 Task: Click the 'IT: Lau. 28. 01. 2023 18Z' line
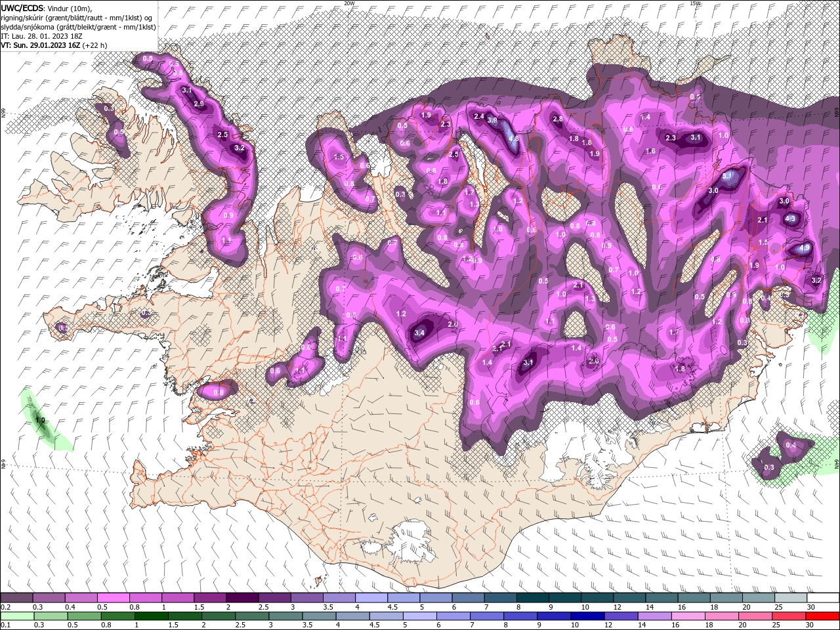click(x=41, y=36)
